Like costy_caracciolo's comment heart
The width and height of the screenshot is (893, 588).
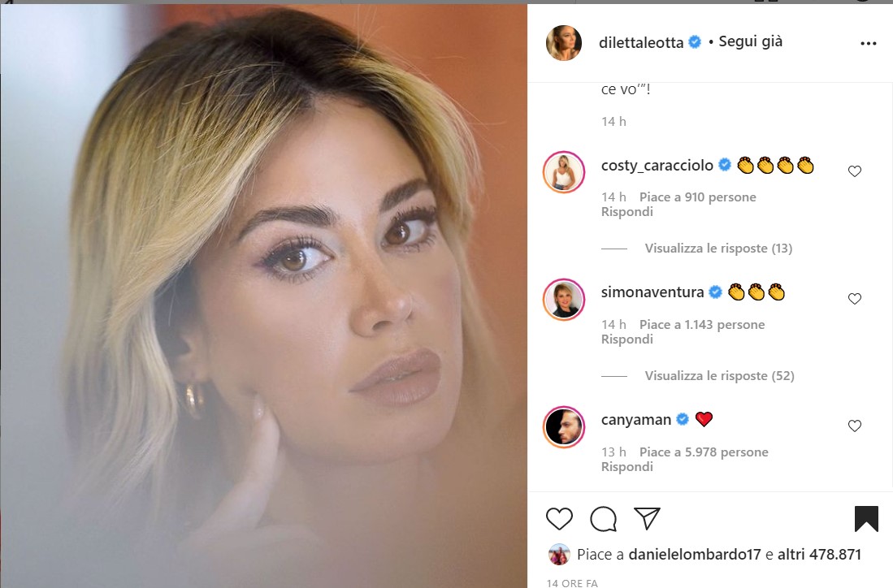[854, 171]
